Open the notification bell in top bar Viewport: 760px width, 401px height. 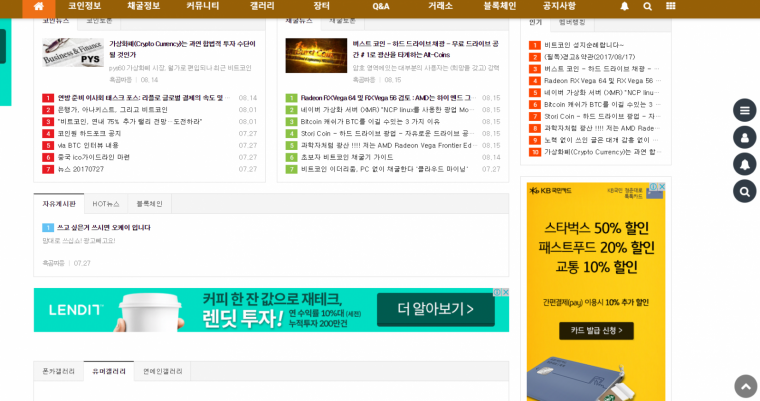click(624, 6)
